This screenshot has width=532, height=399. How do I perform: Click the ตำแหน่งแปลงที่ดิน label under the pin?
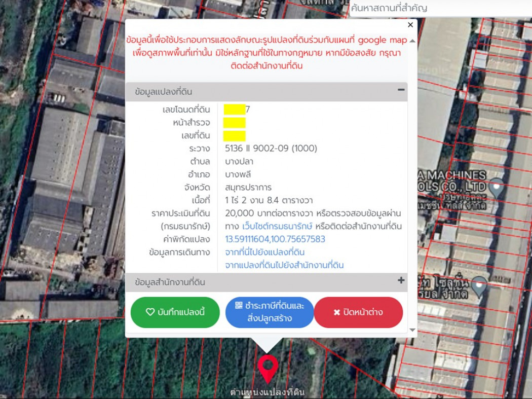point(267,392)
